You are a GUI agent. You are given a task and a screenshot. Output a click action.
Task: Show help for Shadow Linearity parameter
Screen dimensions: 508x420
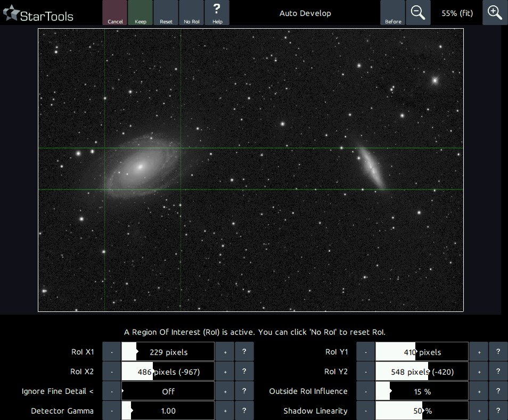coord(498,410)
